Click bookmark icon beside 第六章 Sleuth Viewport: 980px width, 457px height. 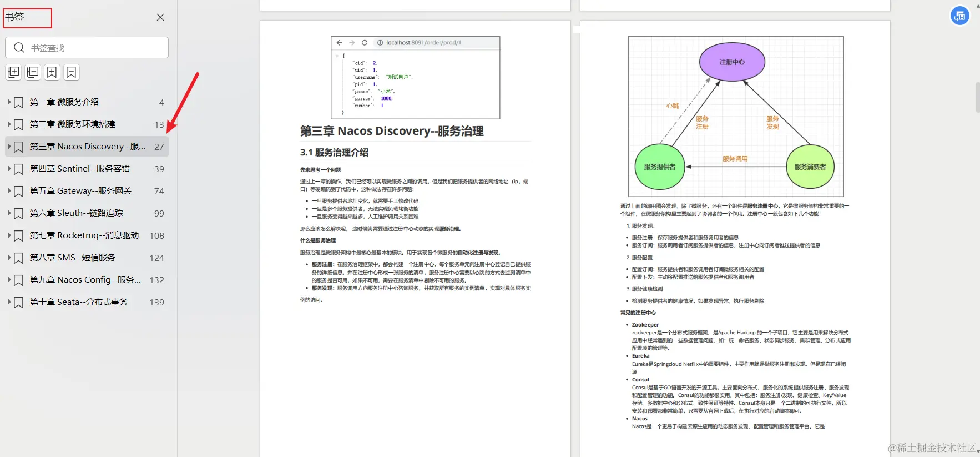[19, 213]
